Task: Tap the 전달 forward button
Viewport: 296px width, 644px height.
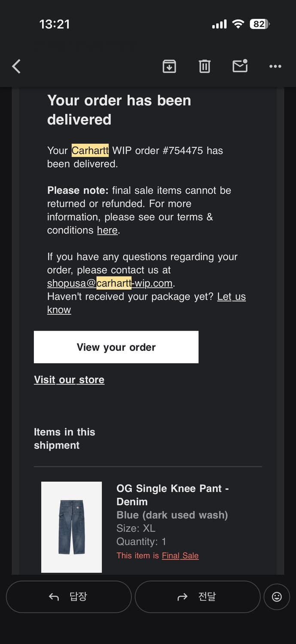Action: [x=197, y=596]
